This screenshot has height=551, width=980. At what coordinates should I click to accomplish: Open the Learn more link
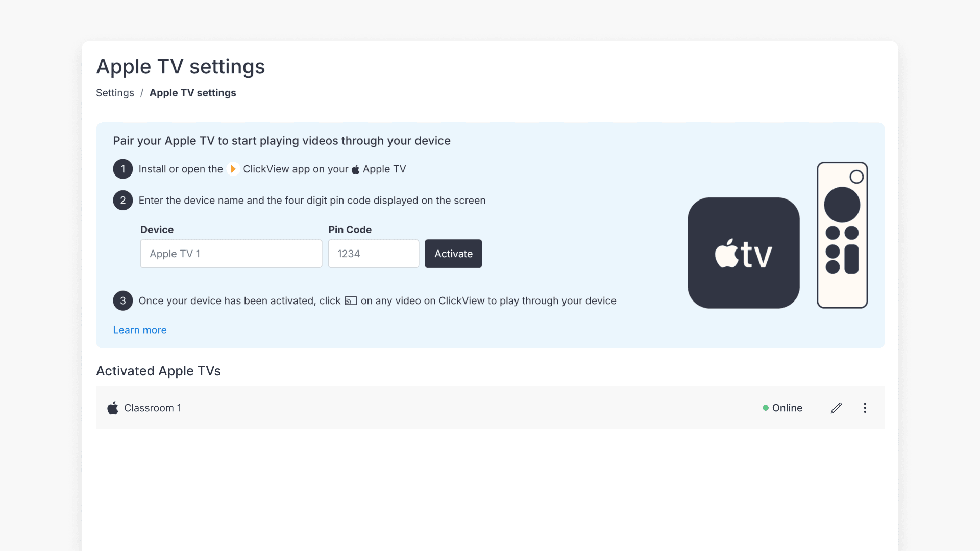(x=139, y=330)
